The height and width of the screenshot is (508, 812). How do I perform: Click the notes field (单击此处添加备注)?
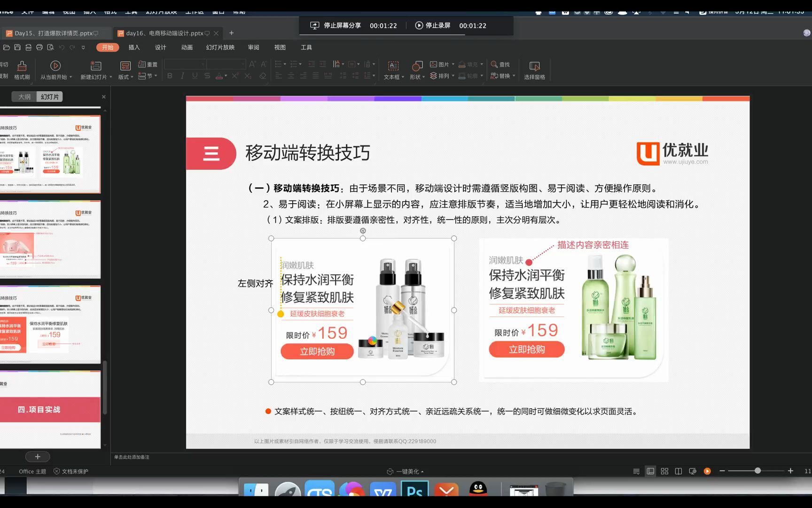click(x=132, y=457)
